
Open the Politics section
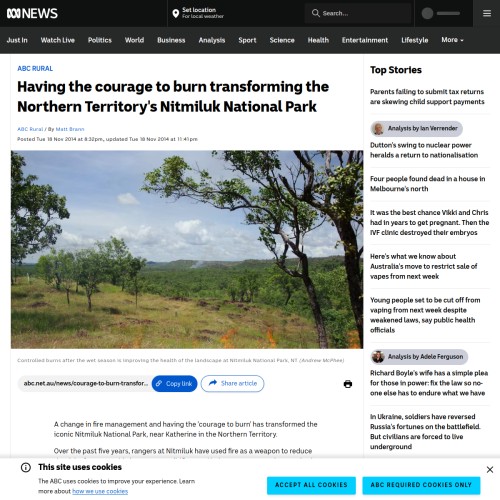click(x=100, y=40)
